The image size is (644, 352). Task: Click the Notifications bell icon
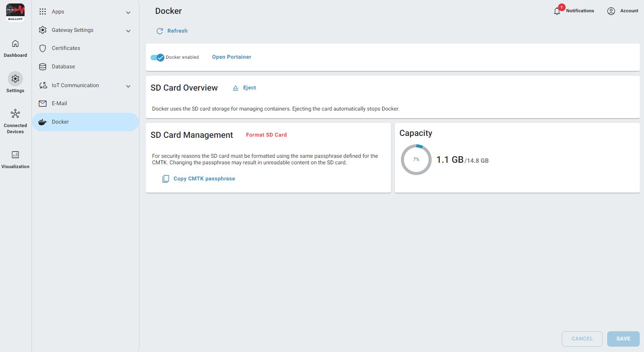pyautogui.click(x=557, y=11)
